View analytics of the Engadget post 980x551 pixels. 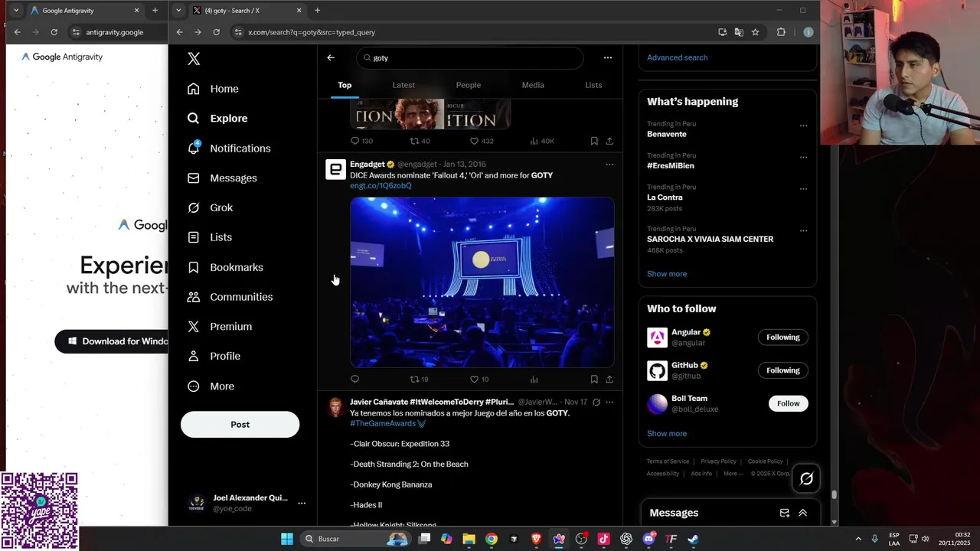point(534,379)
